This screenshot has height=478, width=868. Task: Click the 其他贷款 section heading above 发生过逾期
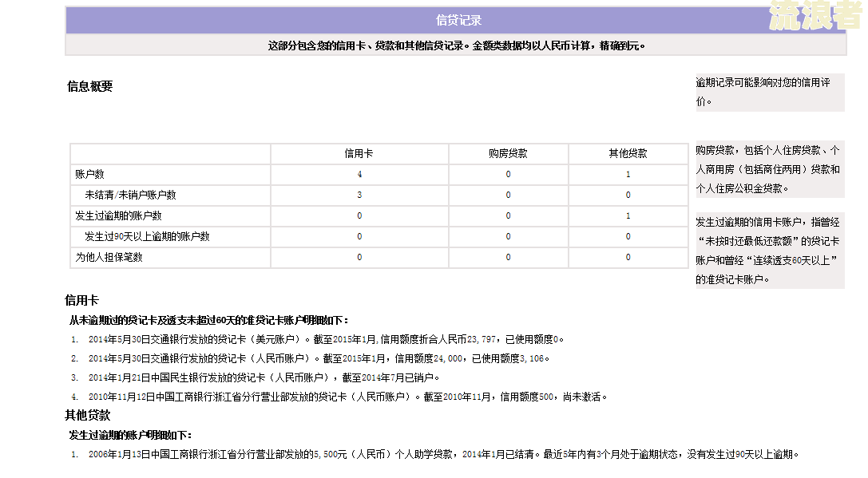point(88,416)
